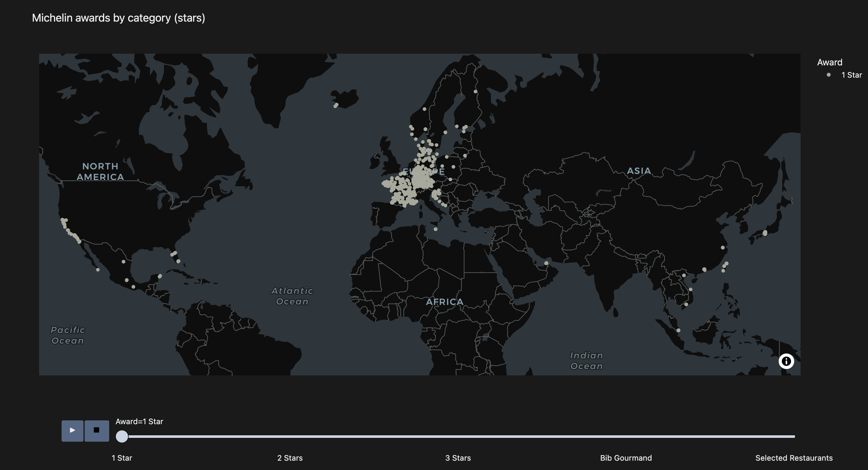Click the Indian Ocean map label
This screenshot has height=470, width=868.
point(586,361)
